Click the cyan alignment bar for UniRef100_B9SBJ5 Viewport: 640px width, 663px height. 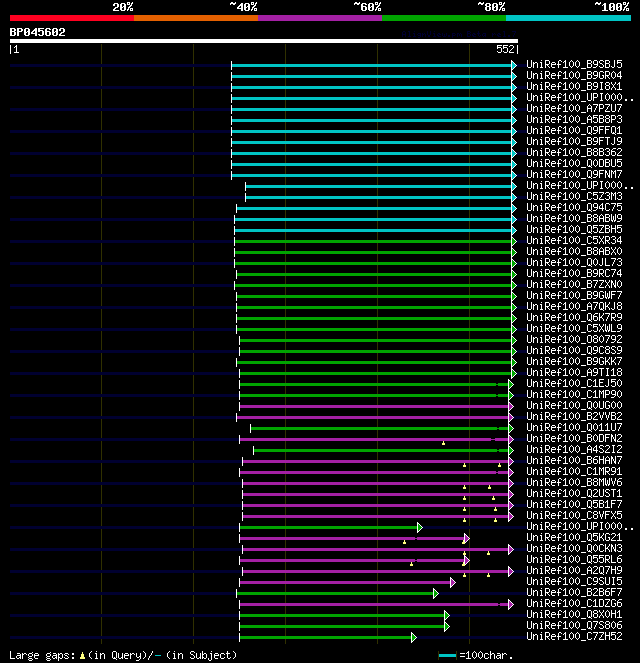coord(374,65)
